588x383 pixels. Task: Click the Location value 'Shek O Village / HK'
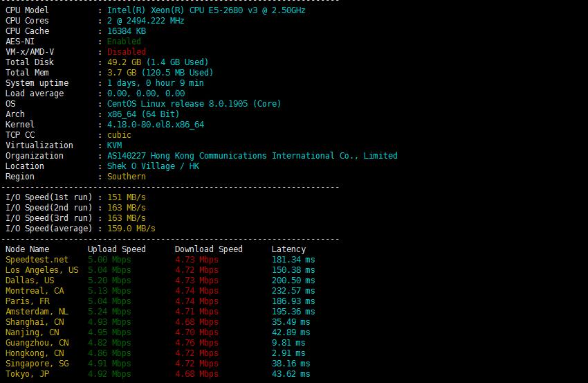click(153, 166)
